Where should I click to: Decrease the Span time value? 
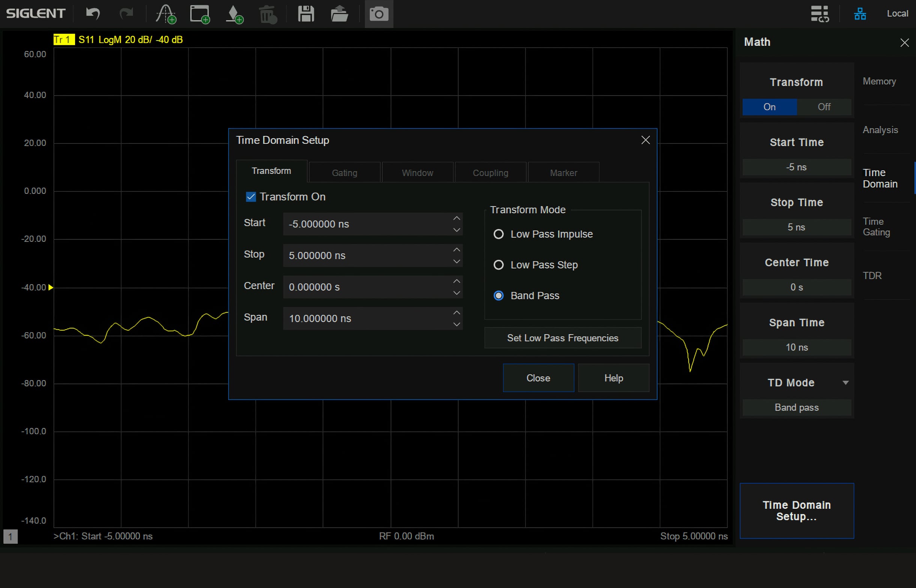click(x=456, y=324)
